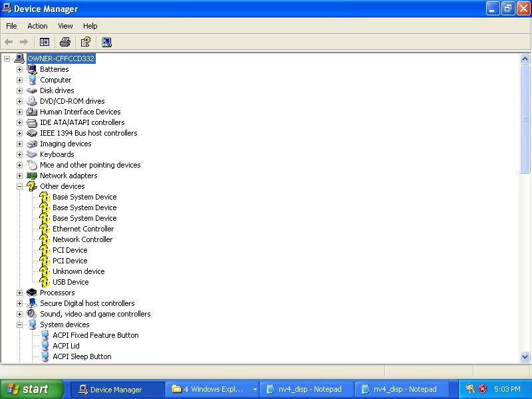This screenshot has height=399, width=532.
Task: Open the File menu
Action: tap(11, 26)
